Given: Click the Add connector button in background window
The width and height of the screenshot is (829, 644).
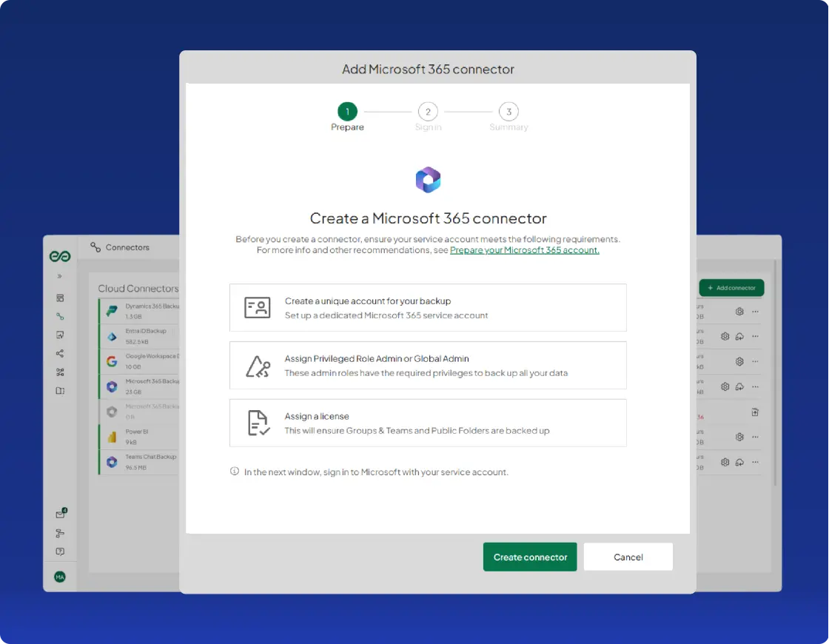Looking at the screenshot, I should pyautogui.click(x=731, y=288).
